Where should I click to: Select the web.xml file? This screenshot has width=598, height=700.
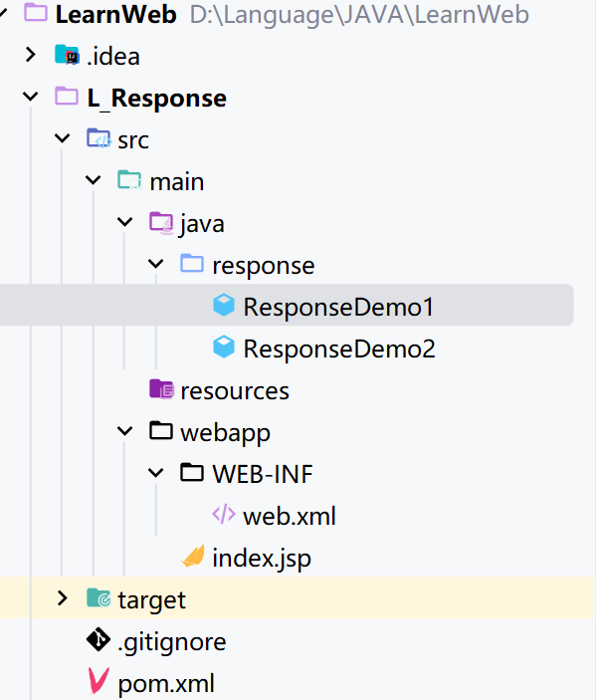(x=289, y=516)
